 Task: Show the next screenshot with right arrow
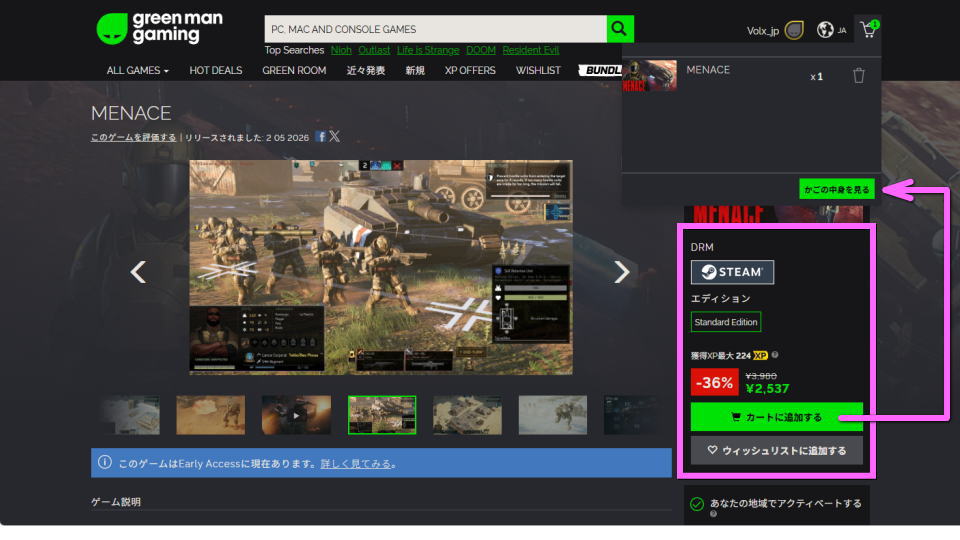point(621,271)
